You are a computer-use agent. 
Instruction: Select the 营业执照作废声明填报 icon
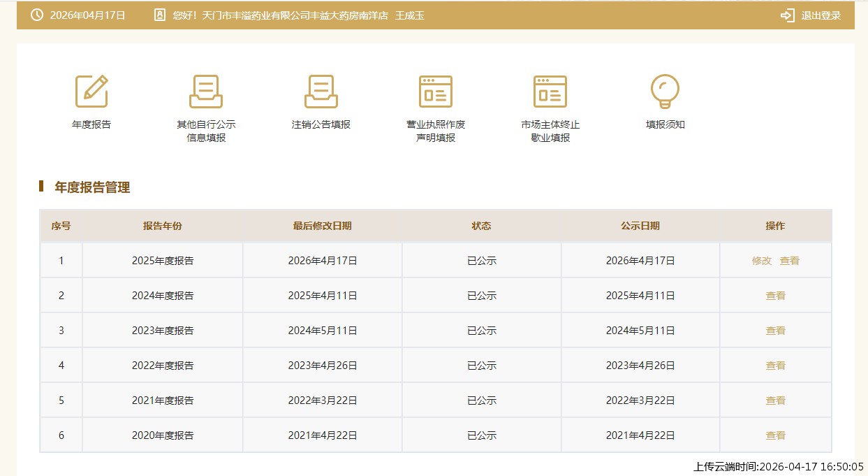pos(436,92)
